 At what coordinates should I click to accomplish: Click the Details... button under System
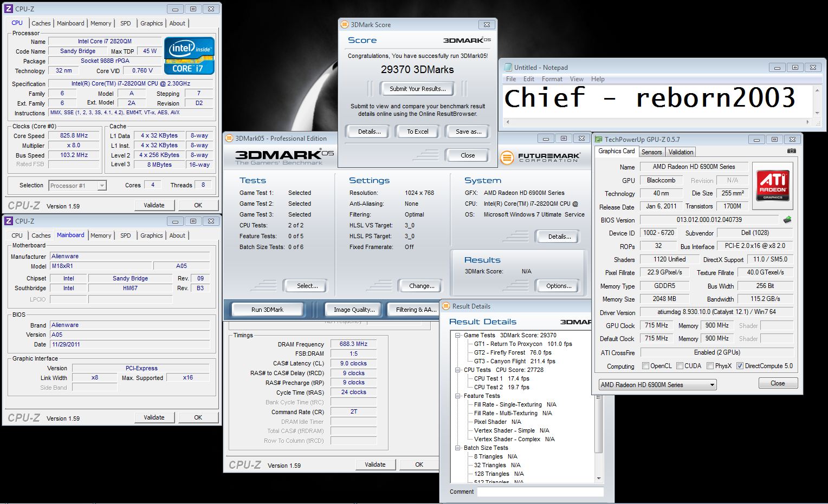coord(559,237)
